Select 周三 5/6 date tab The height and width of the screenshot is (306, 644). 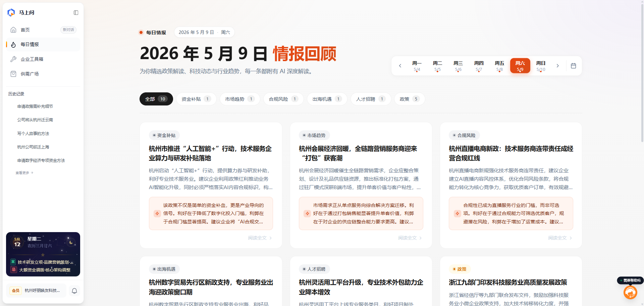pos(458,66)
